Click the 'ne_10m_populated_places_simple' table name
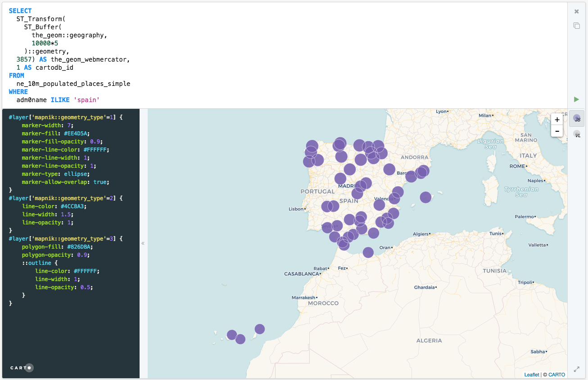The image size is (588, 380). click(x=73, y=84)
